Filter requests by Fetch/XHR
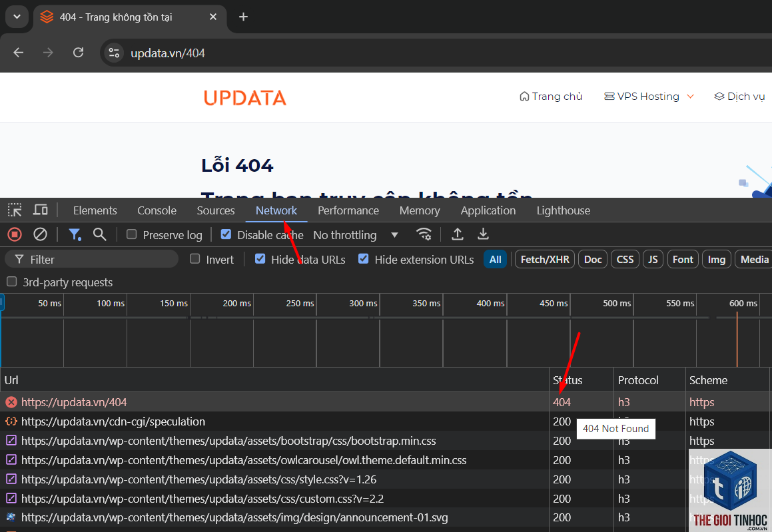 (x=545, y=260)
